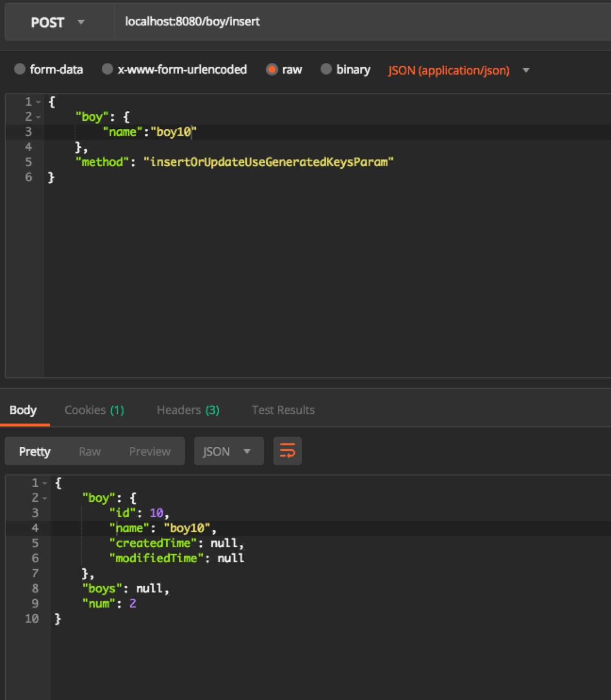Open the response Headers (3) tab
The width and height of the screenshot is (611, 700).
188,410
